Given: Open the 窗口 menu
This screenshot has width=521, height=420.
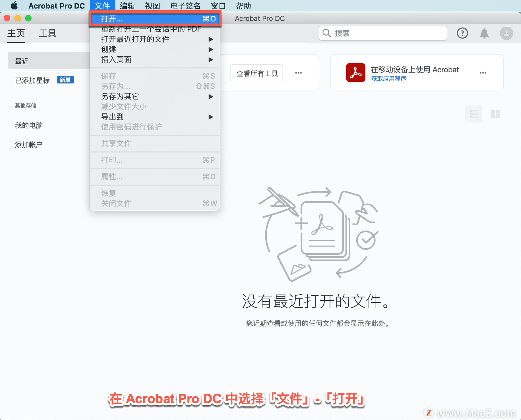Looking at the screenshot, I should (x=218, y=5).
